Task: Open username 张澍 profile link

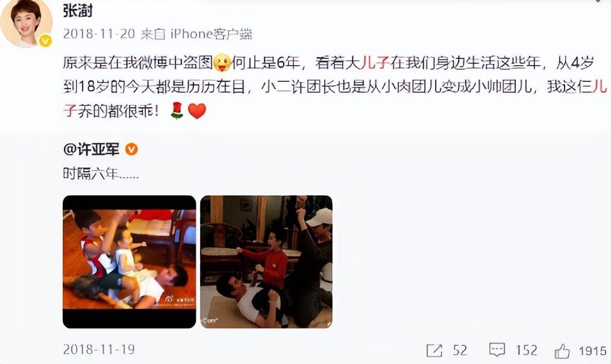Action: (78, 11)
